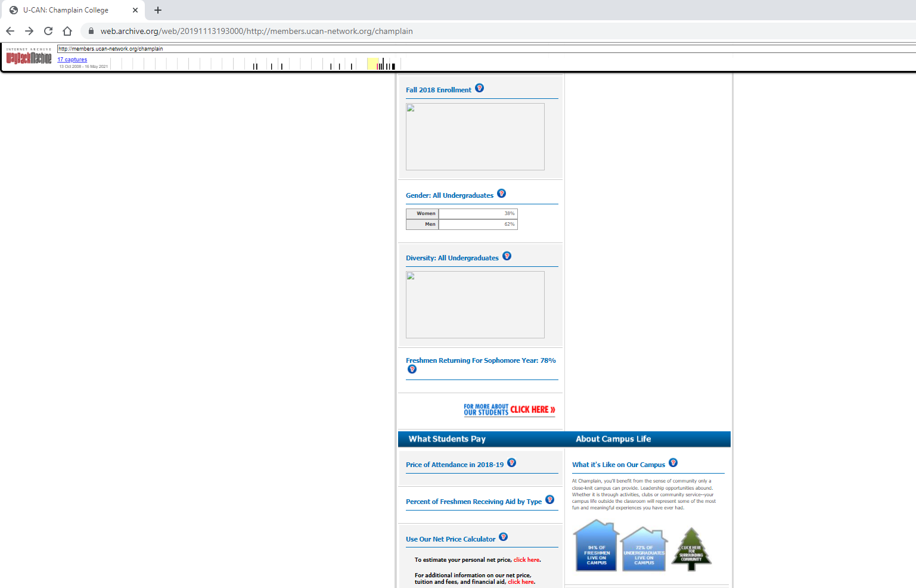The image size is (916, 588).
Task: Click the Wayback Machine logo
Action: pos(29,58)
